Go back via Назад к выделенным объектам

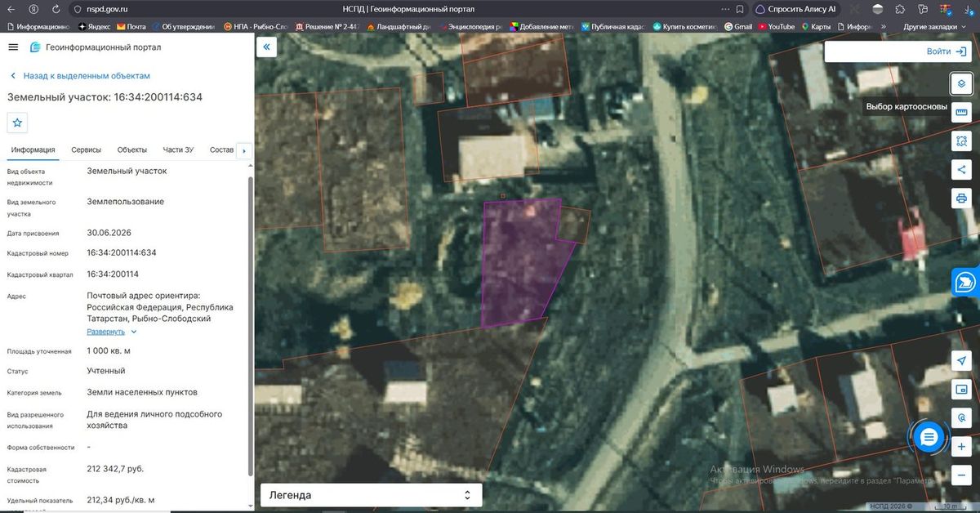pos(80,75)
